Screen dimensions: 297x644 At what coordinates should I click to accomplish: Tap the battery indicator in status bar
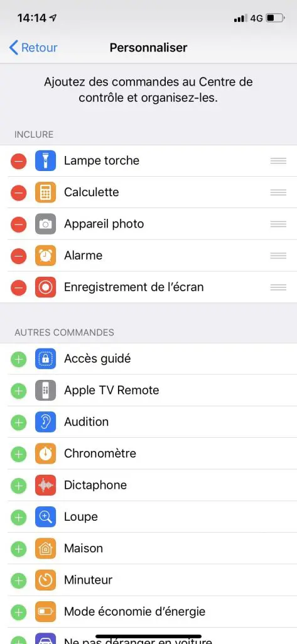pos(275,18)
